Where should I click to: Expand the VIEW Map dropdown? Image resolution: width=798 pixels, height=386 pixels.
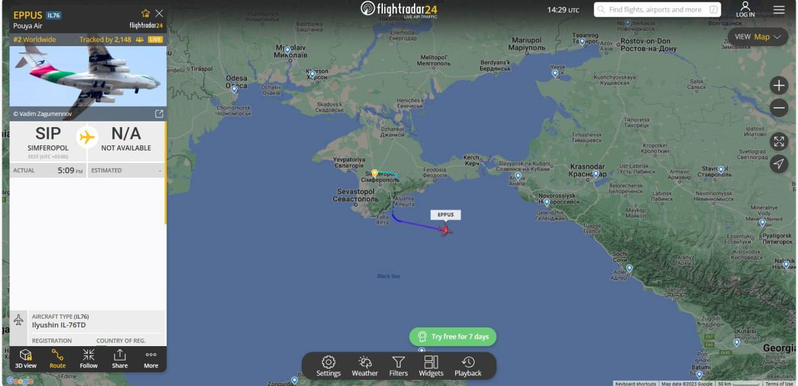click(758, 37)
